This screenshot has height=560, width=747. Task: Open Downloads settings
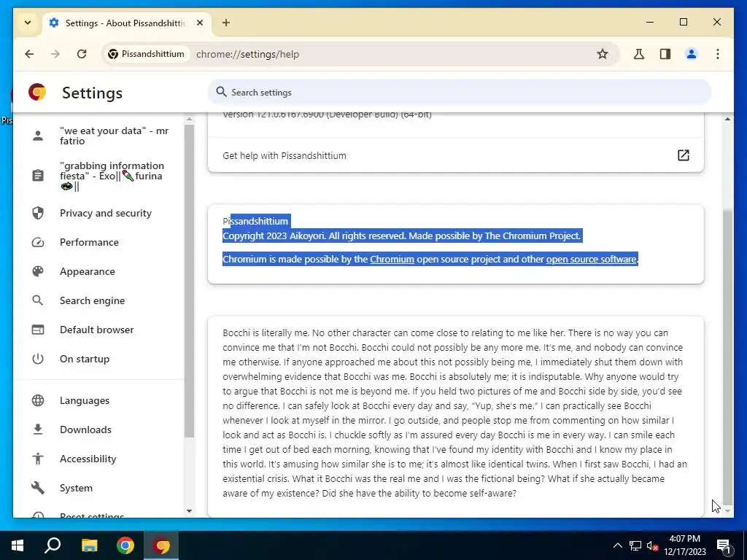point(100,429)
